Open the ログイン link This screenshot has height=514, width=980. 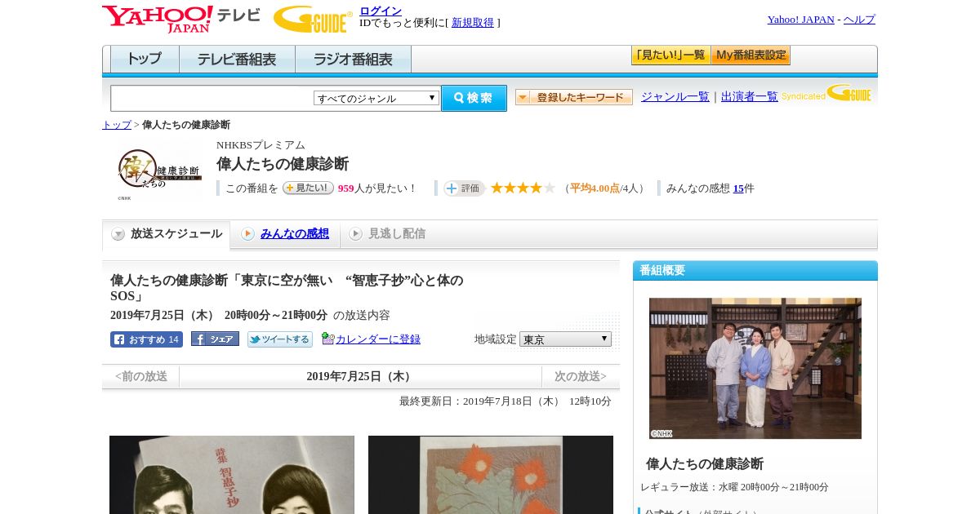pyautogui.click(x=381, y=11)
